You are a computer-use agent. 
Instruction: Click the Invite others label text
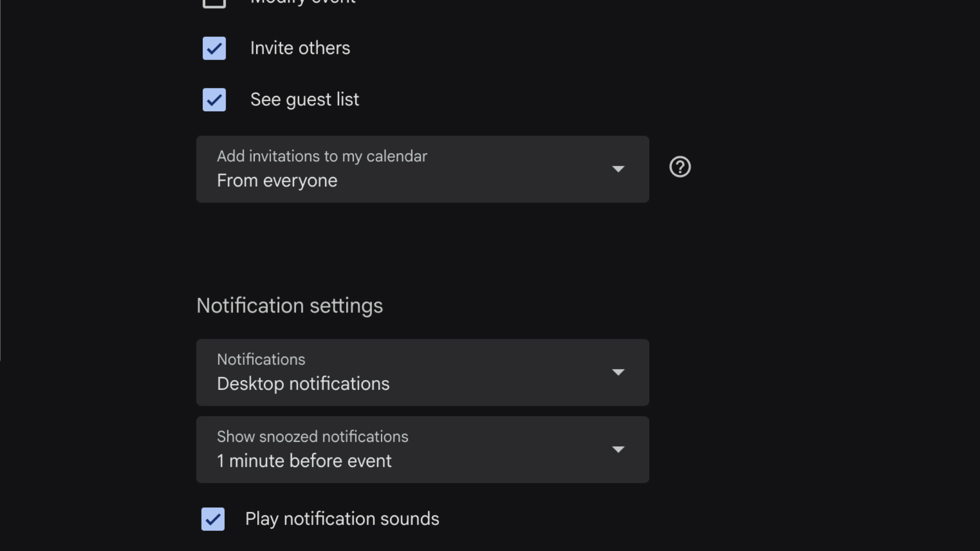point(300,48)
